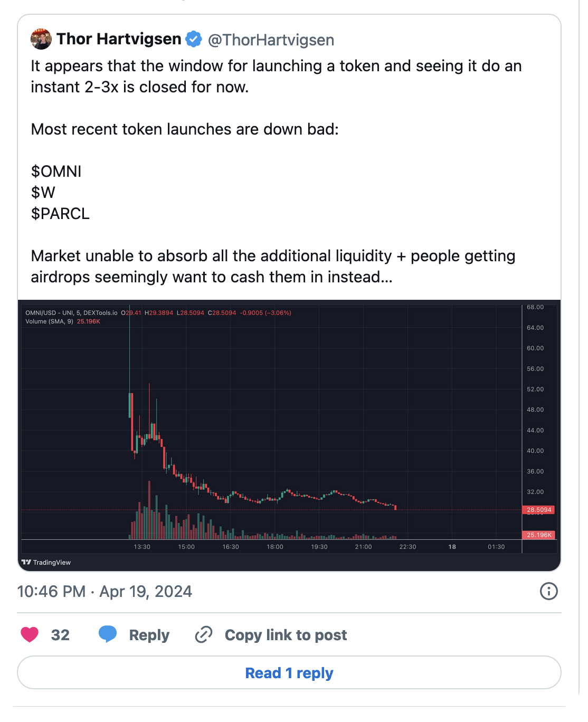Open post options with the circled-i icon

click(x=548, y=592)
